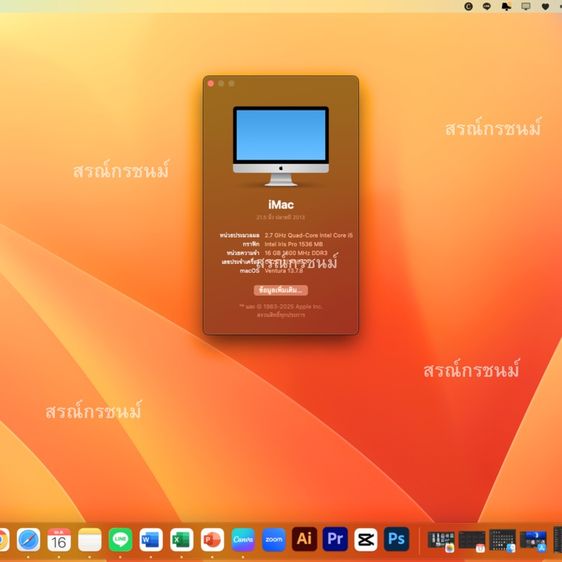Open the LINE app in the Dock

120,539
